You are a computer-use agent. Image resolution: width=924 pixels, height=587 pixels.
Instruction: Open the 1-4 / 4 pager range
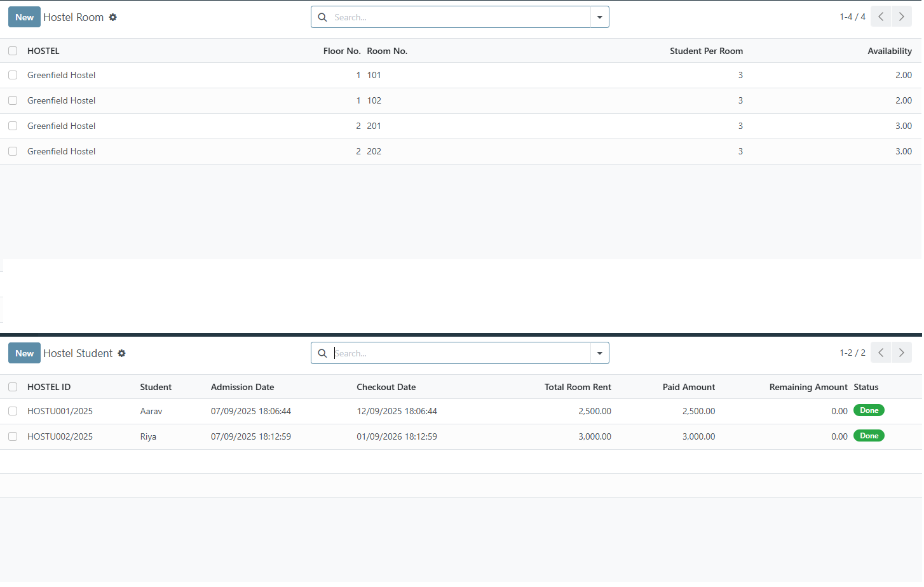(x=852, y=17)
